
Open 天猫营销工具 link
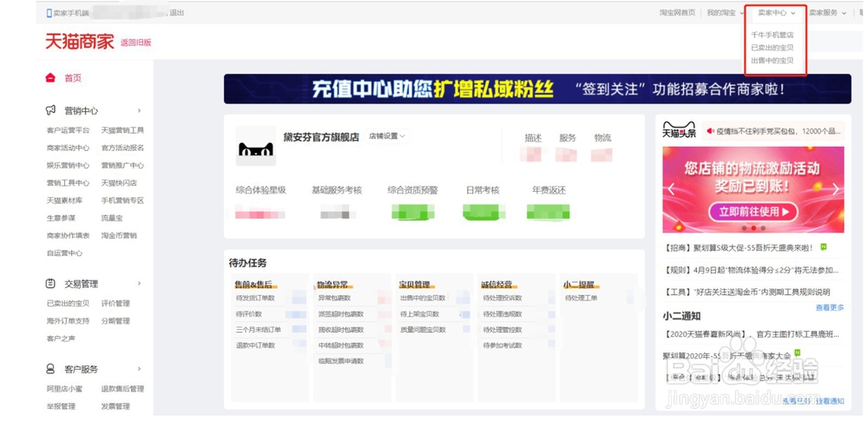coord(122,131)
